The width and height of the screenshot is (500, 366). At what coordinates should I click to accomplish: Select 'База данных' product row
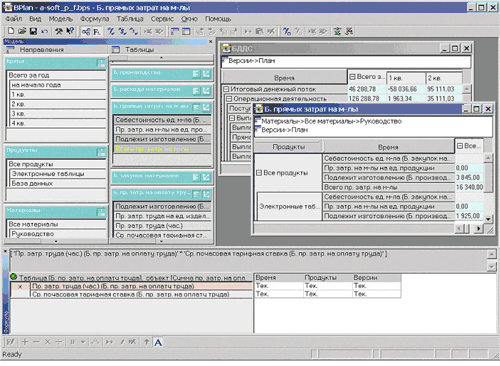coord(58,183)
